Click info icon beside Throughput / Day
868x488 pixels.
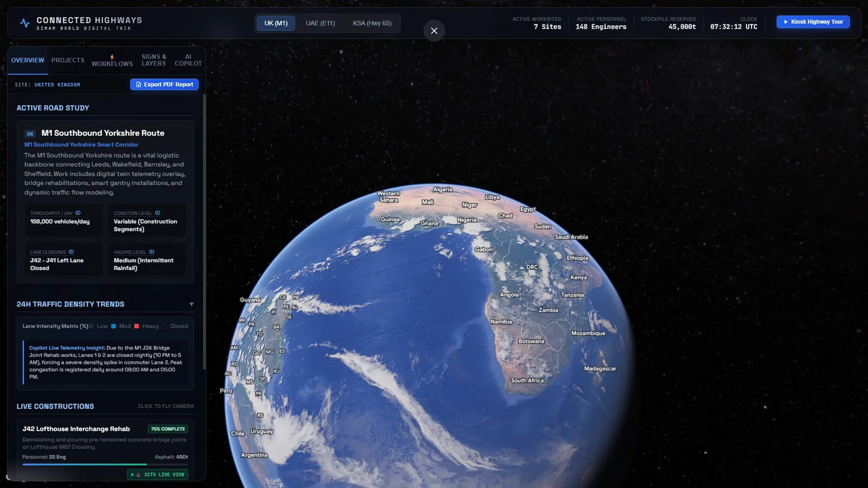coord(78,213)
